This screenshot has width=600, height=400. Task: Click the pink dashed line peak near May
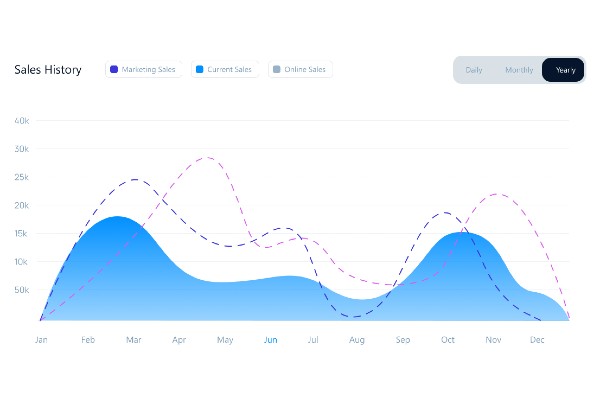click(207, 157)
